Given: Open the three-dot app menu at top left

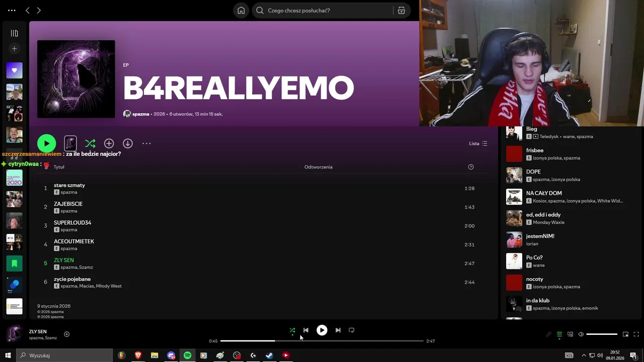Looking at the screenshot, I should tap(12, 11).
